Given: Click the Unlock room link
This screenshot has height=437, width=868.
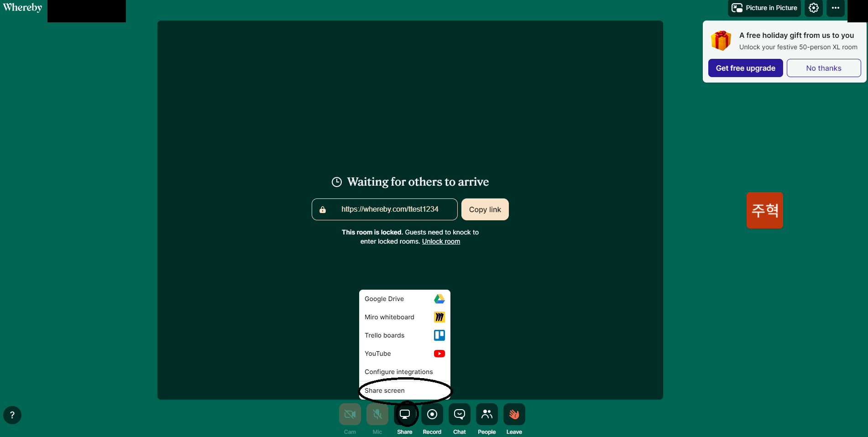Looking at the screenshot, I should (441, 241).
